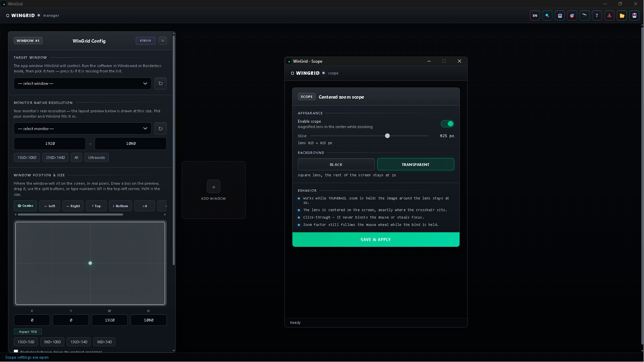Viewport: 644px width, 362px height.
Task: Click the SCOPE badge in scope card
Action: tap(307, 97)
